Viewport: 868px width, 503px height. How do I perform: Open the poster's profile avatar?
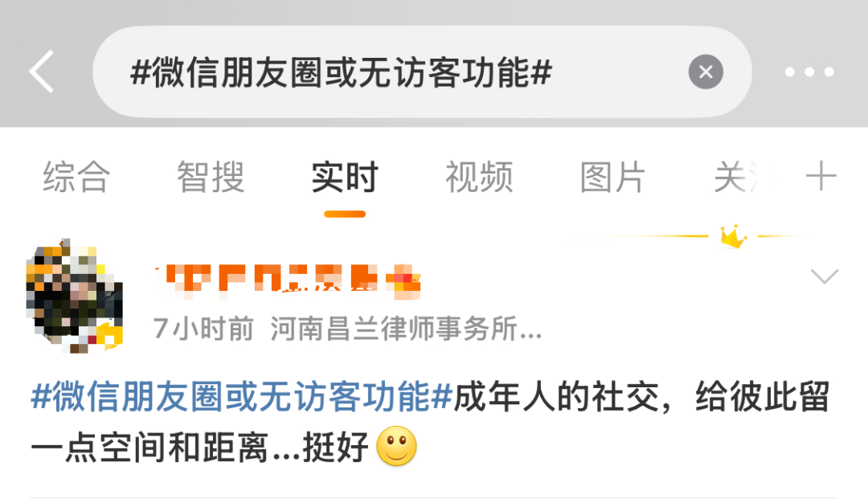click(x=74, y=296)
